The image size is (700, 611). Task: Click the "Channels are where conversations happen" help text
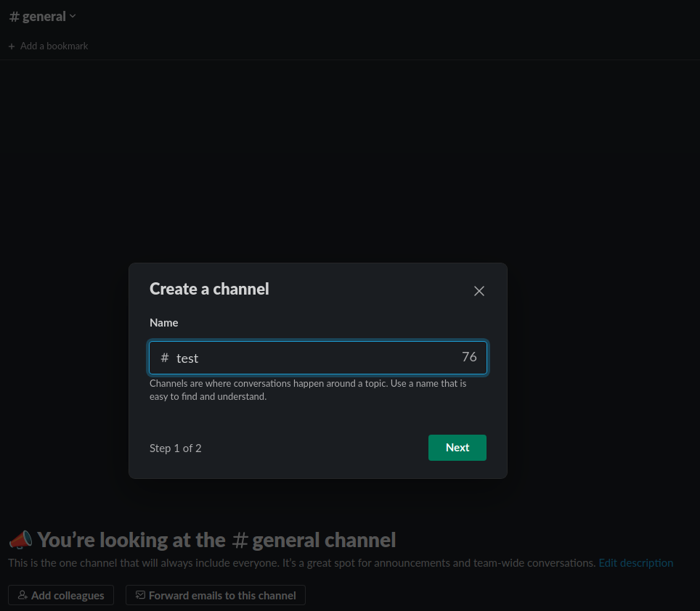click(x=308, y=390)
